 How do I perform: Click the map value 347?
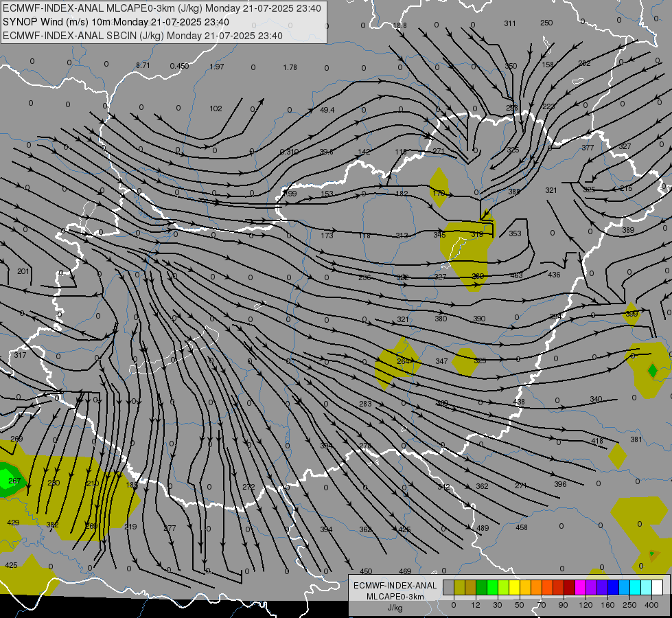tap(441, 361)
